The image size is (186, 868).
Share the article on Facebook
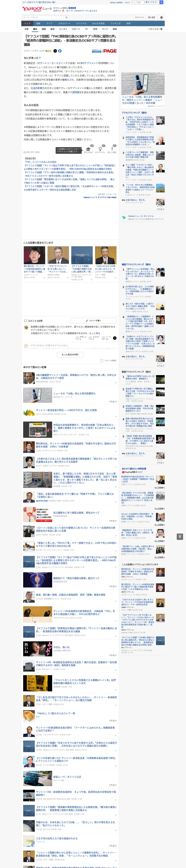(60, 51)
